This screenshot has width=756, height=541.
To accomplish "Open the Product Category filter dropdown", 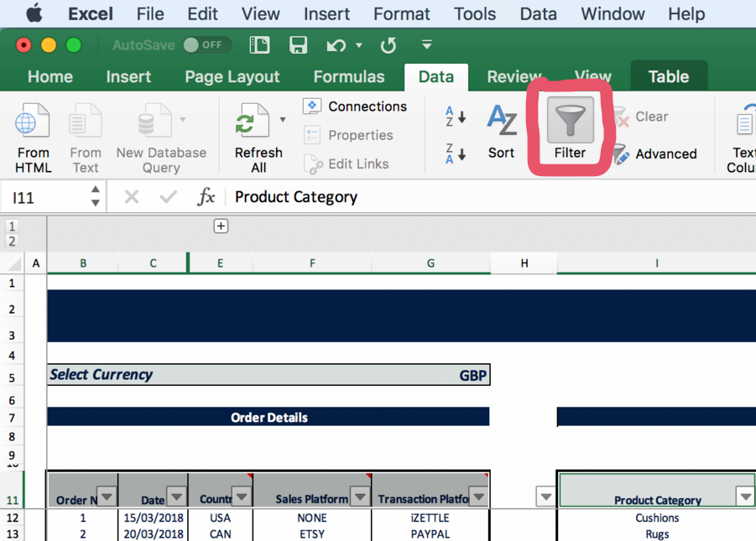I will [745, 497].
